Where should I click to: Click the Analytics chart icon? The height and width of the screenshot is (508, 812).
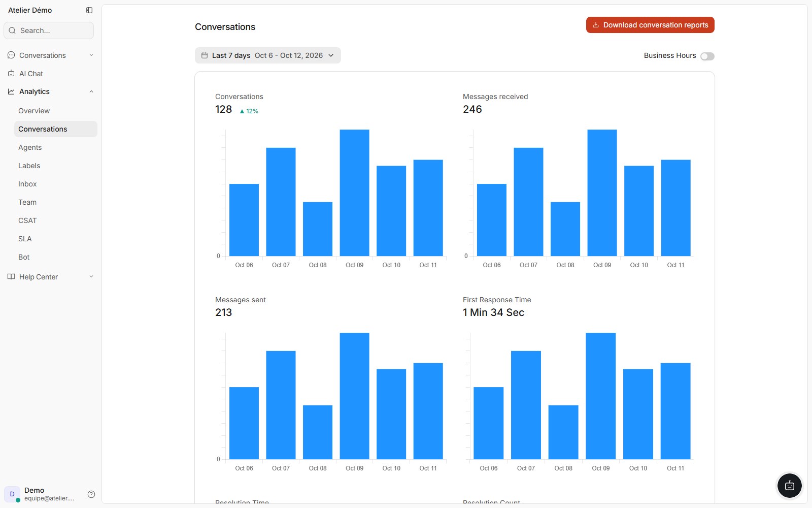pos(11,91)
